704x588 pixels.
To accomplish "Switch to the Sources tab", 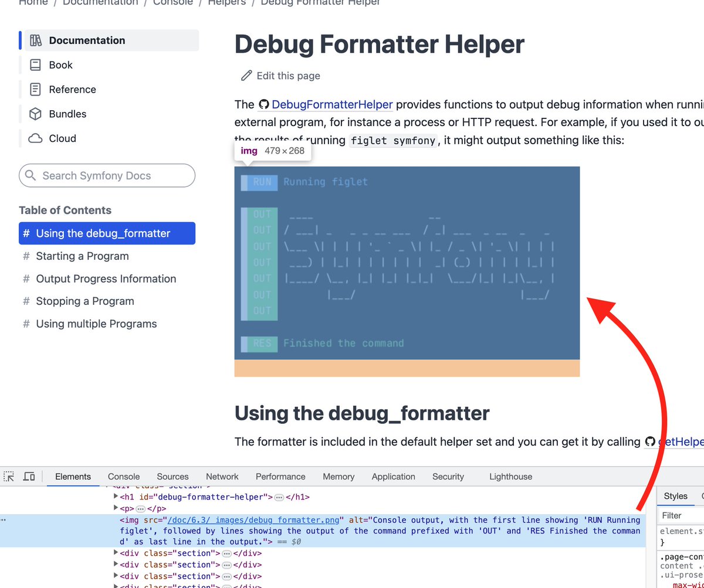I will pos(172,477).
